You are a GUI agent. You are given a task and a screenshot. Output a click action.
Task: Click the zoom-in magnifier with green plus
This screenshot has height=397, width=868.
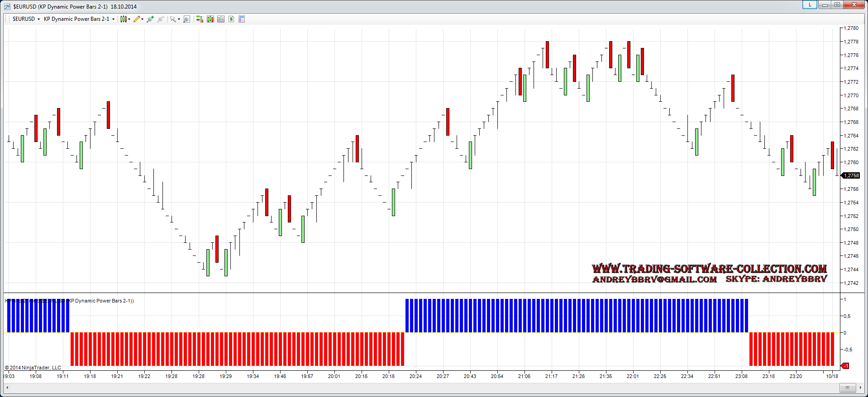150,19
